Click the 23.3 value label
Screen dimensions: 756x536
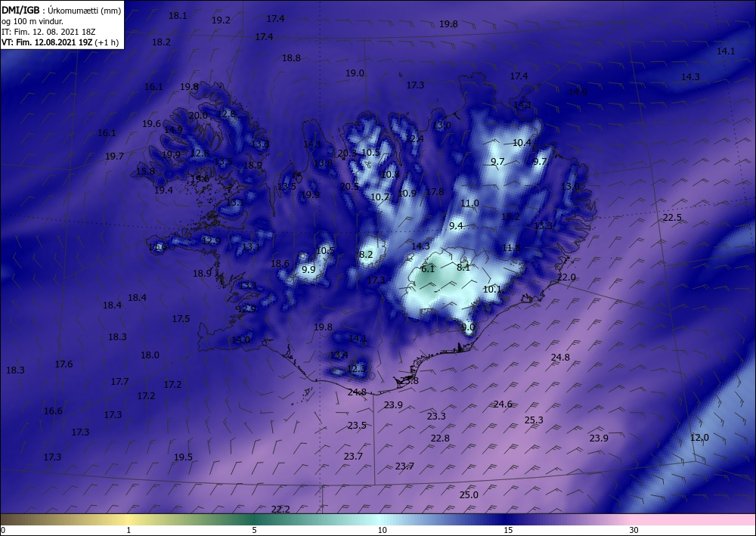pyautogui.click(x=436, y=416)
